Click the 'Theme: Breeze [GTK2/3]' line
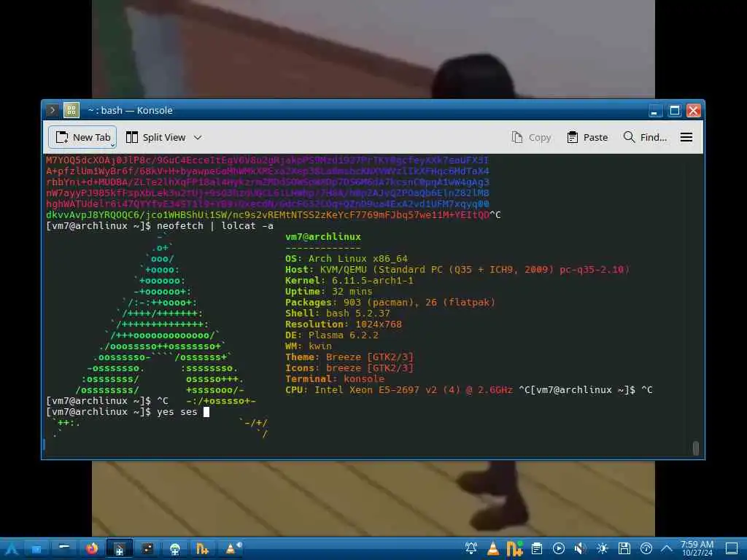Viewport: 747px width, 560px height. (x=349, y=357)
